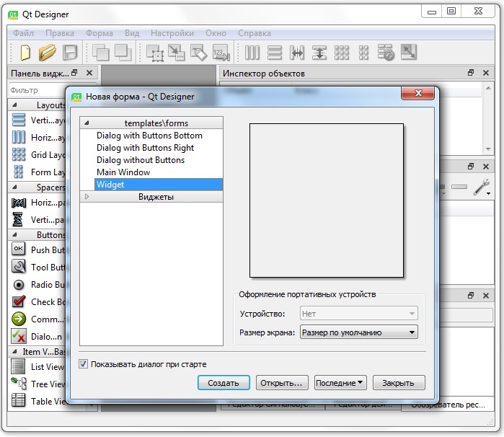Screen dimensions: 504x437
Task: Collapse the Layouts category in widget panel
Action: pos(15,105)
